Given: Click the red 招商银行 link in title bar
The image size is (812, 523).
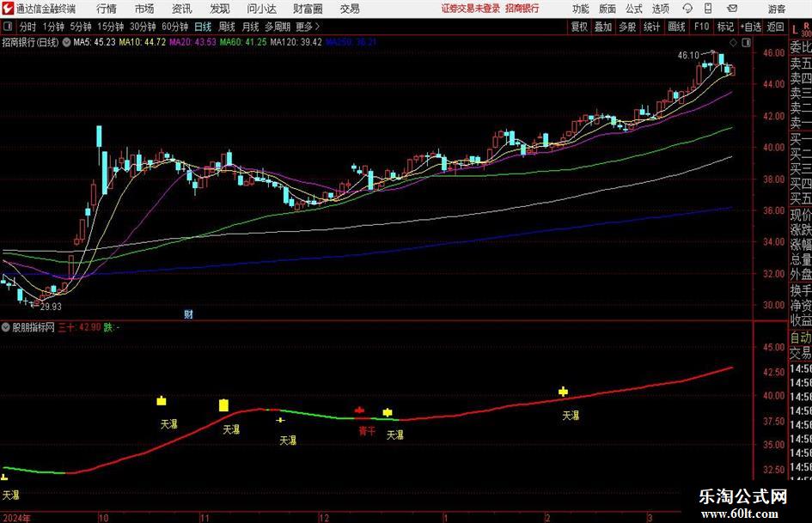Looking at the screenshot, I should coord(522,9).
